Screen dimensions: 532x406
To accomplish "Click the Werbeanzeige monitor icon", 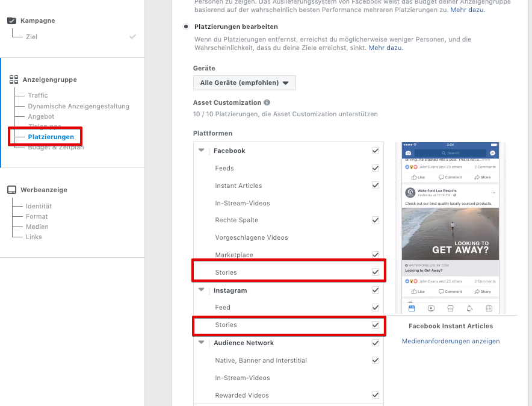I will click(x=12, y=190).
